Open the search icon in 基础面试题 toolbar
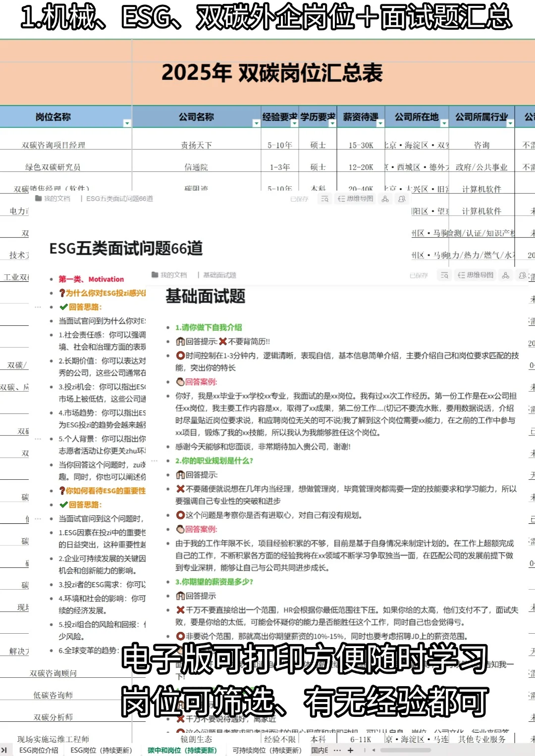 click(444, 276)
